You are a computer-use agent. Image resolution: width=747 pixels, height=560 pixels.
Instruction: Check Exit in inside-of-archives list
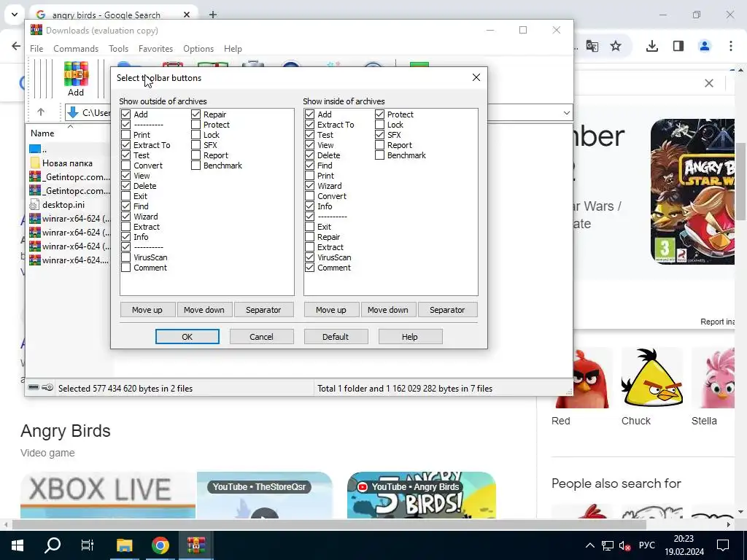tap(309, 227)
